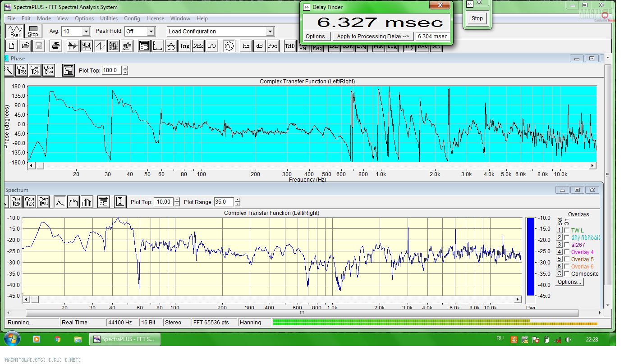Autoscale Spectrum plot with vertical arrow icon
Screen dimensions: 624x364
click(x=120, y=201)
